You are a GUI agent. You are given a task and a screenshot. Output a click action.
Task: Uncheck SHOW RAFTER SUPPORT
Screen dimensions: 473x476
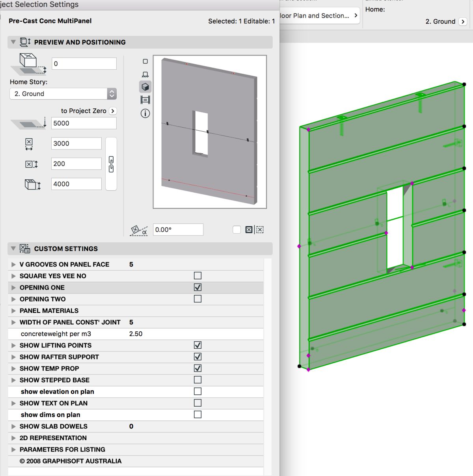pyautogui.click(x=198, y=357)
